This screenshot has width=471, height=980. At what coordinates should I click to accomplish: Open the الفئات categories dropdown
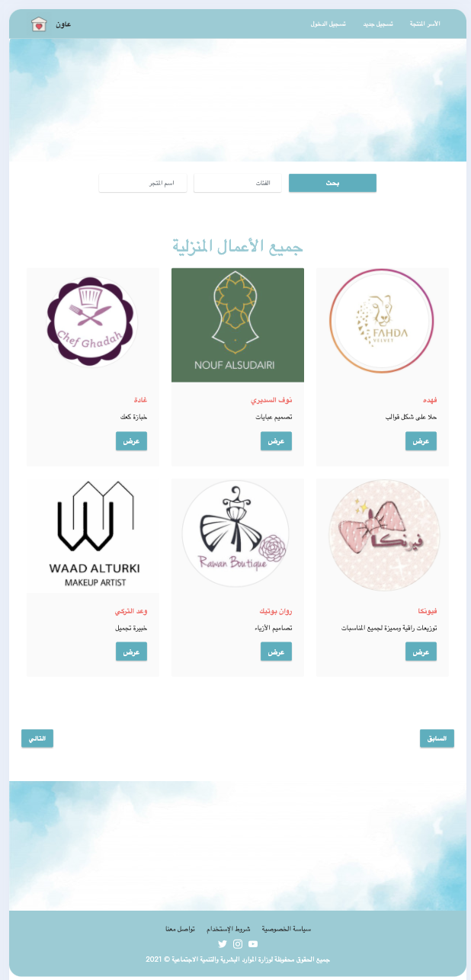pyautogui.click(x=238, y=183)
